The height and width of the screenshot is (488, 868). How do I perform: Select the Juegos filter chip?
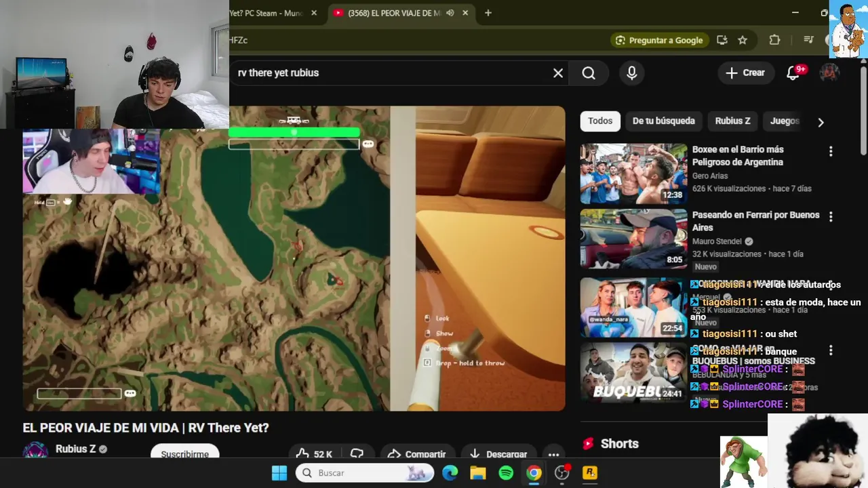(785, 121)
